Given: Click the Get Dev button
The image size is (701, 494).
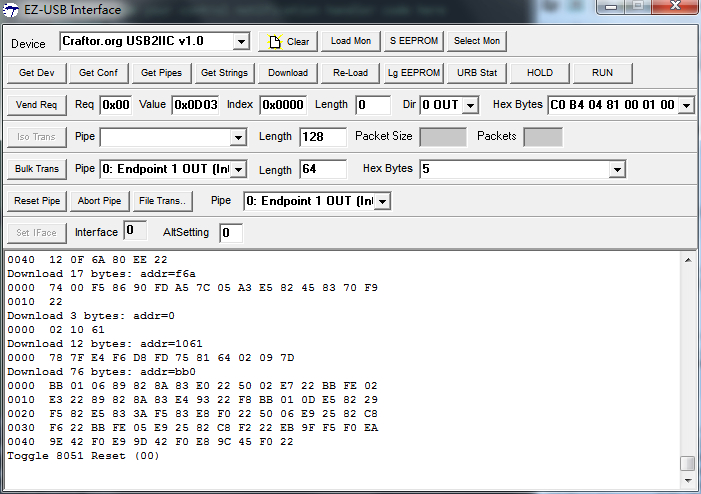Looking at the screenshot, I should pos(37,73).
